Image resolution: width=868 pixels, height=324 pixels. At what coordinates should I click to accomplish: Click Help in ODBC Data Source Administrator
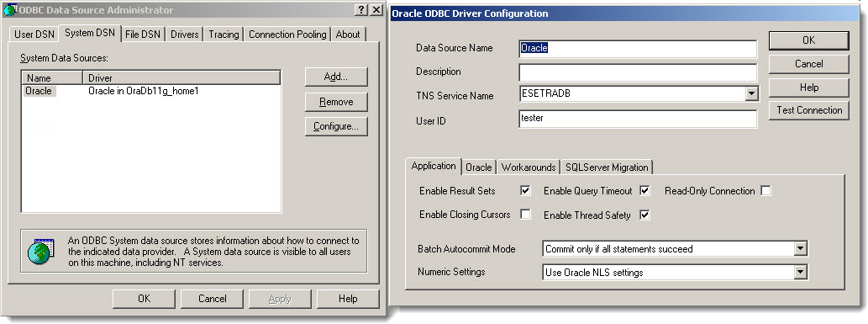[348, 299]
